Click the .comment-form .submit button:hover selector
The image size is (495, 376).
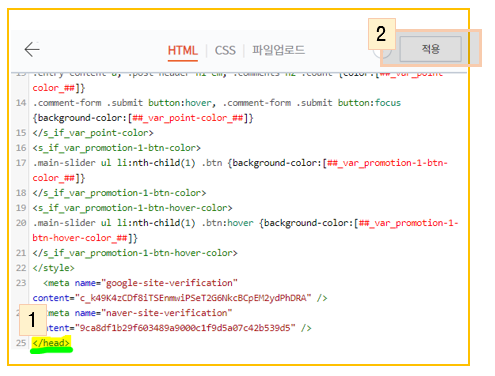[x=122, y=103]
